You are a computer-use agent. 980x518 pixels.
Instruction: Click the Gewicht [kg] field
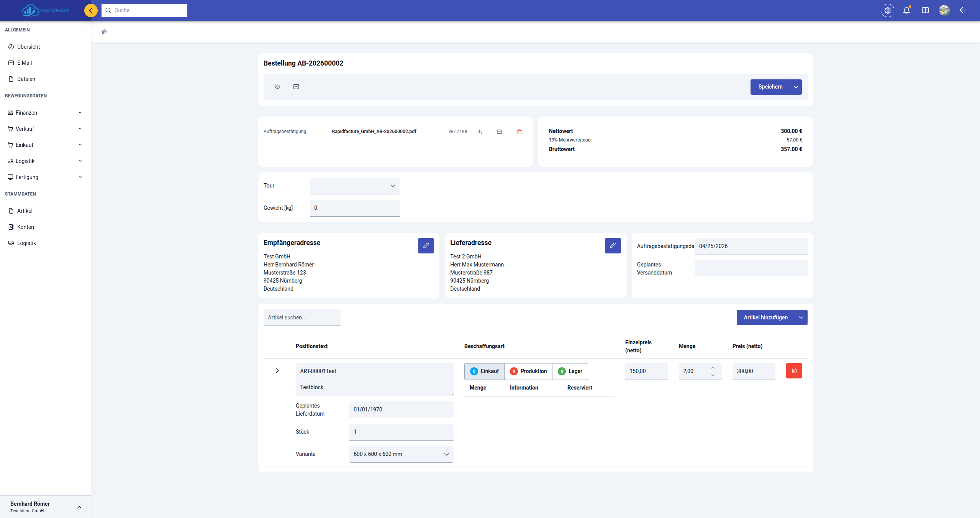(355, 208)
